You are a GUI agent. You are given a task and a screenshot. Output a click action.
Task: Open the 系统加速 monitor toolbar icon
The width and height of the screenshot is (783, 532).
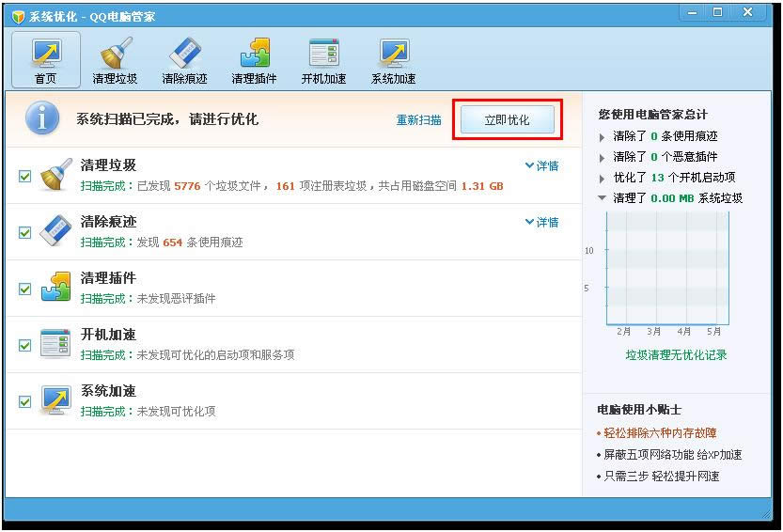point(394,60)
